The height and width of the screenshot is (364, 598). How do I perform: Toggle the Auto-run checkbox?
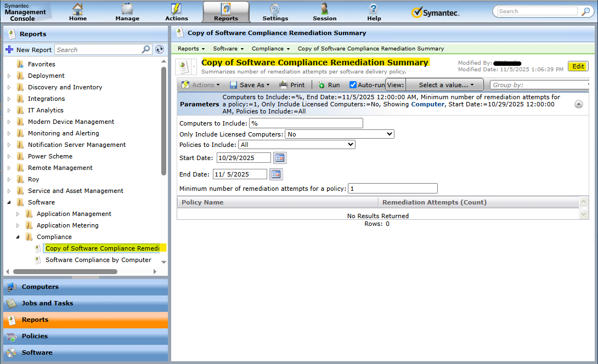coord(353,85)
